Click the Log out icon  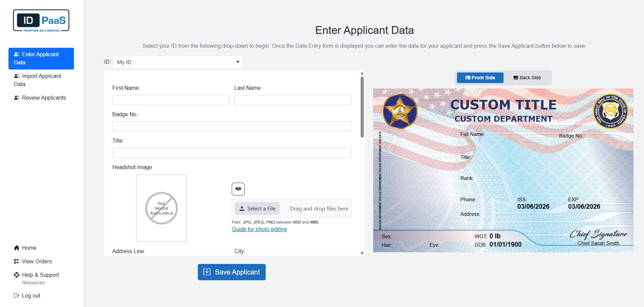[16, 295]
